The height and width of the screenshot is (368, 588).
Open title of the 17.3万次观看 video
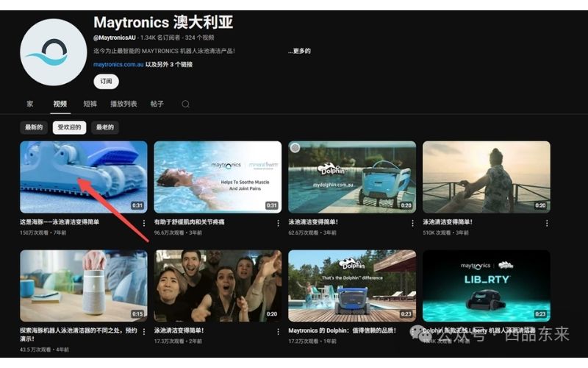coord(179,330)
